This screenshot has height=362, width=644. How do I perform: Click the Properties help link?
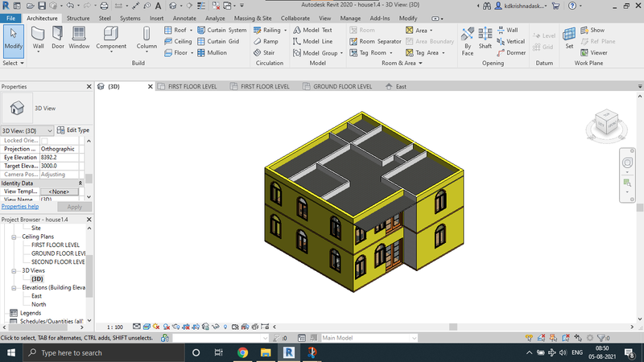(x=19, y=207)
